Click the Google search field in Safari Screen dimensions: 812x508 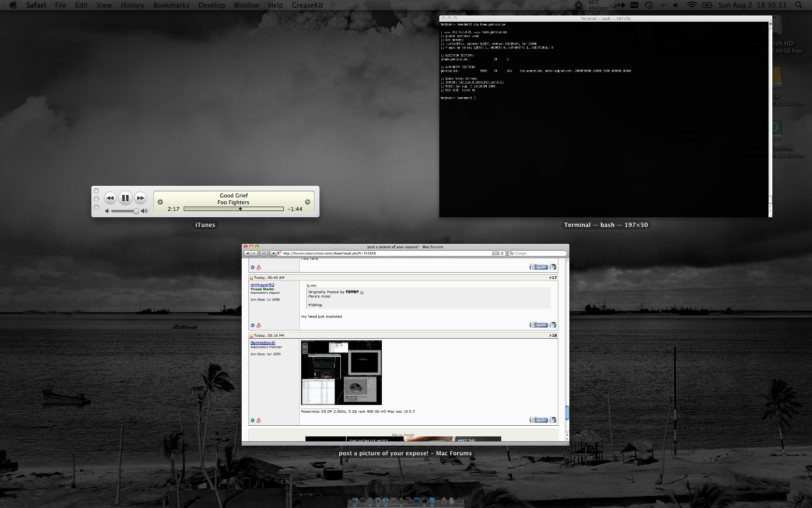(x=537, y=253)
